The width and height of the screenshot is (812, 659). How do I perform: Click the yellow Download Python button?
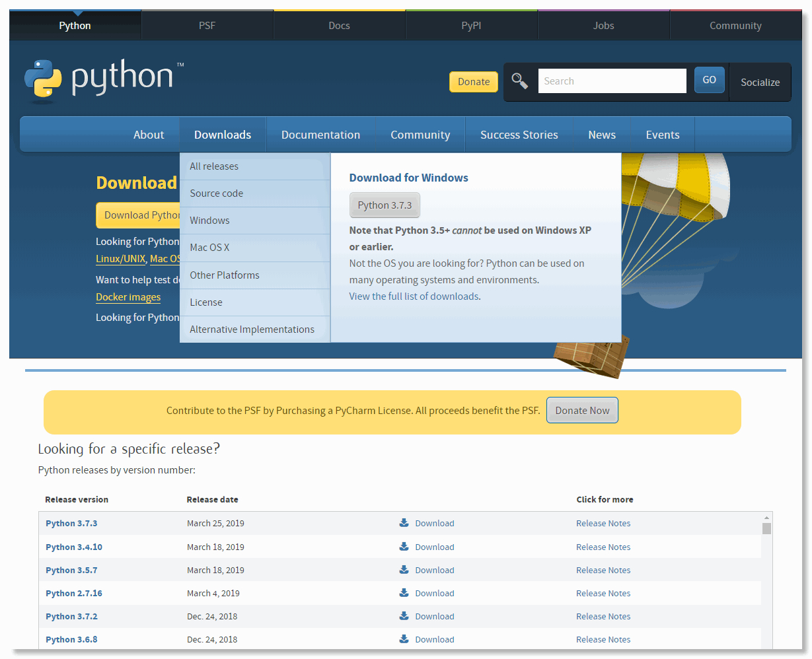point(138,215)
